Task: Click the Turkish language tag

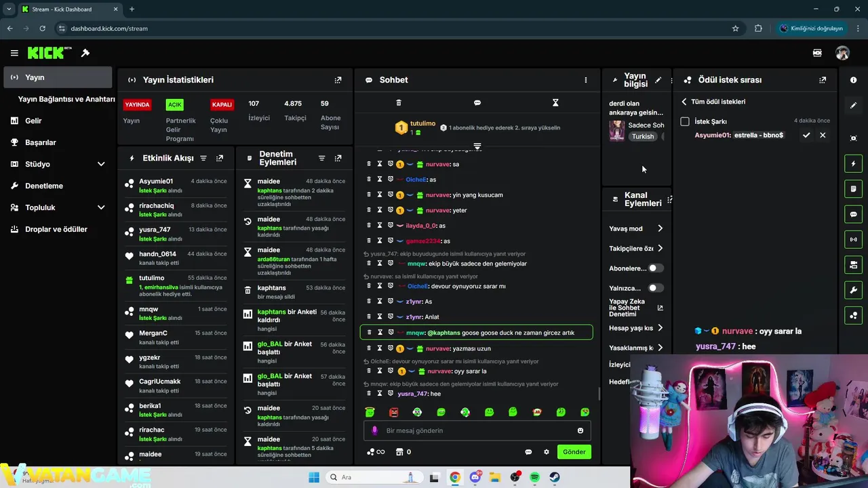Action: click(643, 136)
